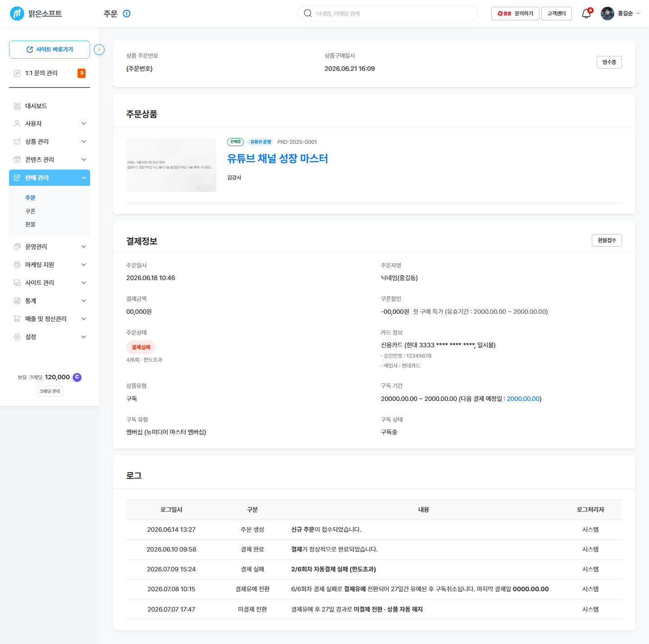Select the 쿠폰 submenu item
This screenshot has width=649, height=644.
(30, 211)
